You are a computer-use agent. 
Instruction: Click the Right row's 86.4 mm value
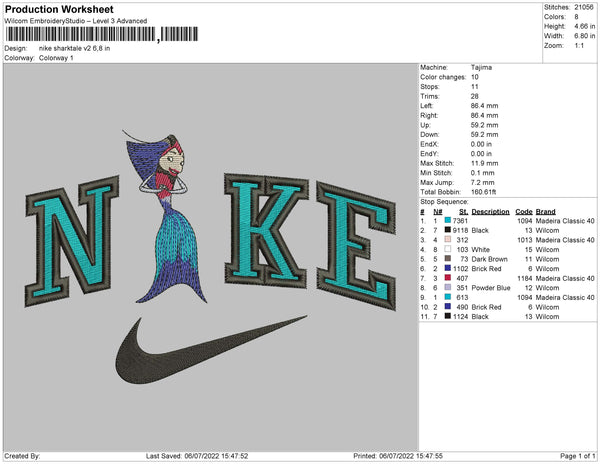tap(484, 115)
